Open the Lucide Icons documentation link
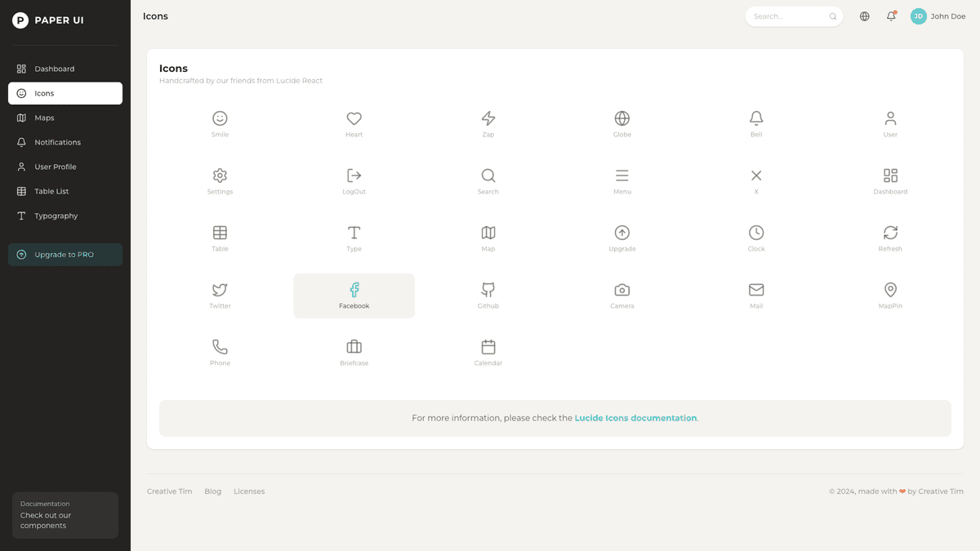This screenshot has width=980, height=551. pos(635,417)
